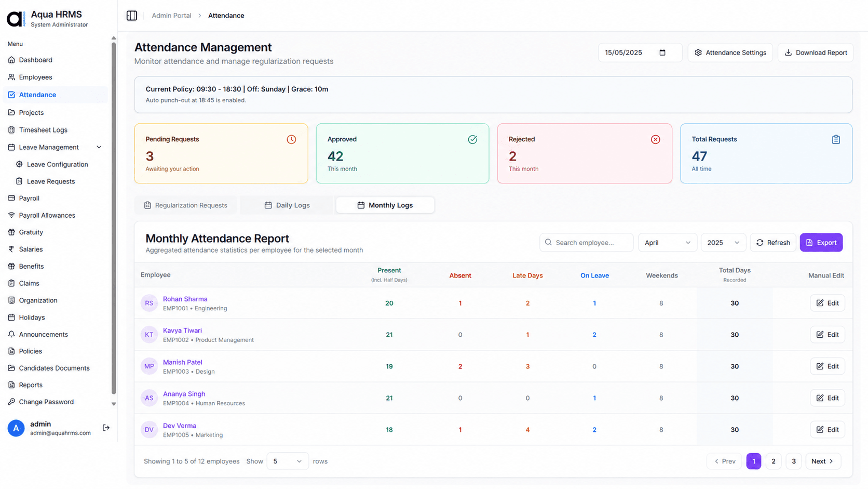The width and height of the screenshot is (868, 489).
Task: Switch to the Daily Logs tab
Action: (x=287, y=205)
